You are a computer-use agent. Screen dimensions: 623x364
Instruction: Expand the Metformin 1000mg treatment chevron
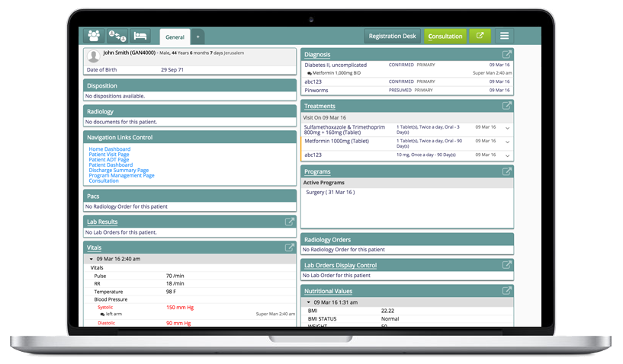pos(507,142)
